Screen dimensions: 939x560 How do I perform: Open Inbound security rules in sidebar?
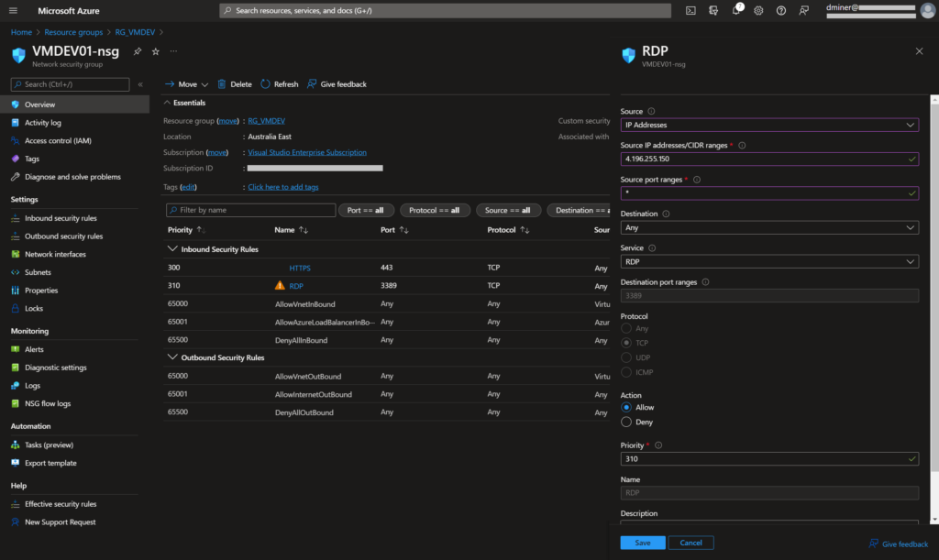[61, 218]
